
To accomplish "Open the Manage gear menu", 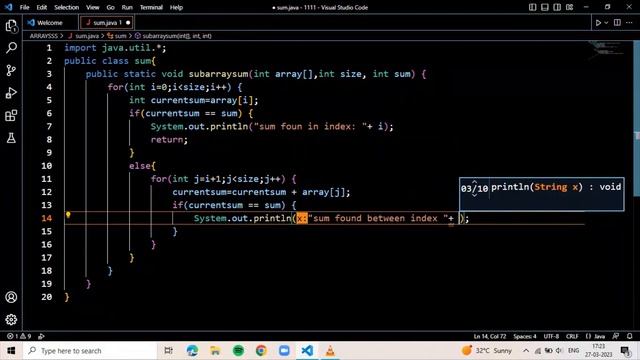I will pos(11,319).
